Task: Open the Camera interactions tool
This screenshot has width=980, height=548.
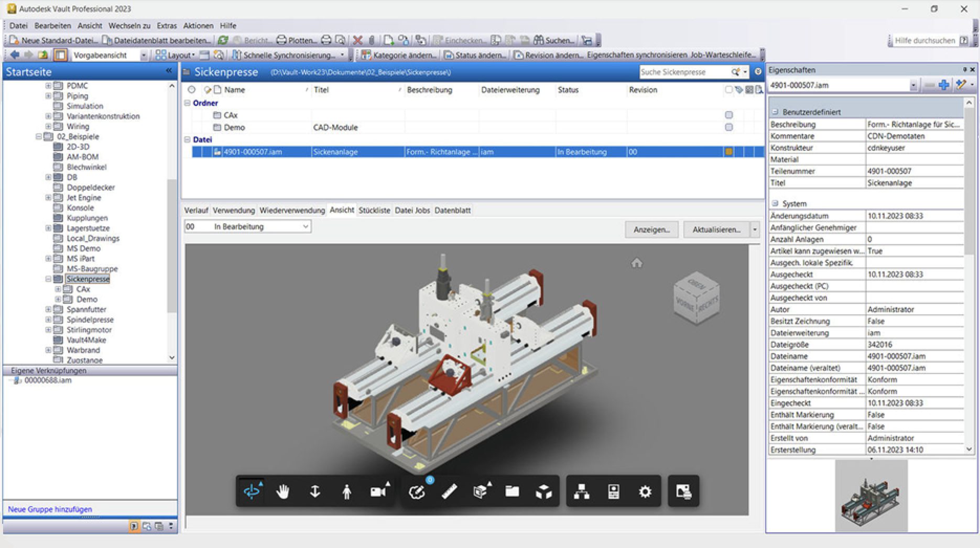Action: click(x=379, y=491)
